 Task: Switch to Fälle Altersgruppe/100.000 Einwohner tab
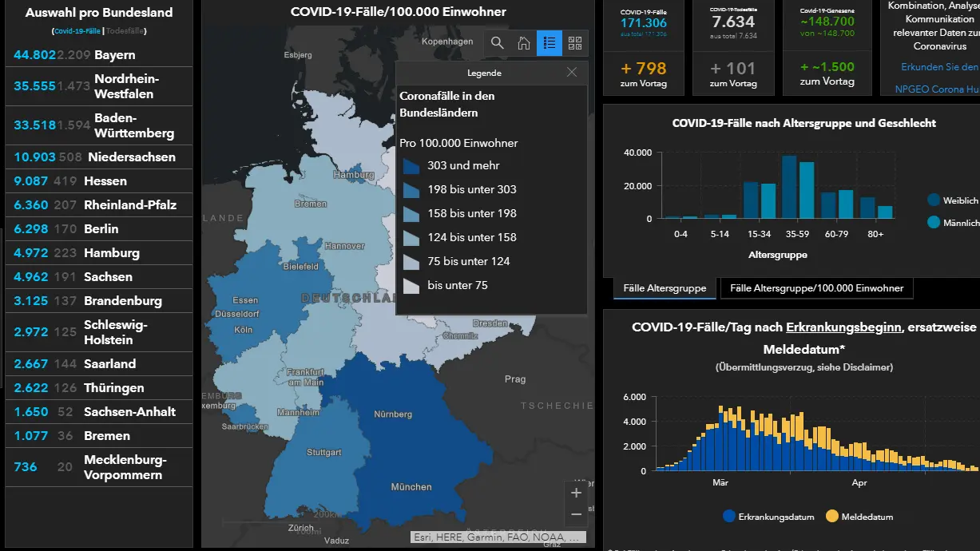coord(816,288)
